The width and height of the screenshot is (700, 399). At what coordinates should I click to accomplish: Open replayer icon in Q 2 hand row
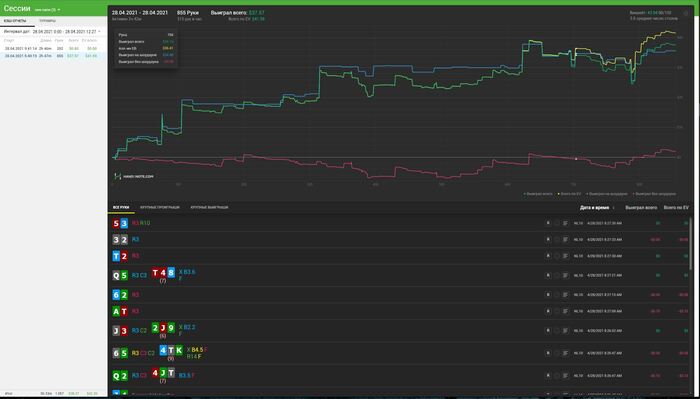tap(548, 376)
